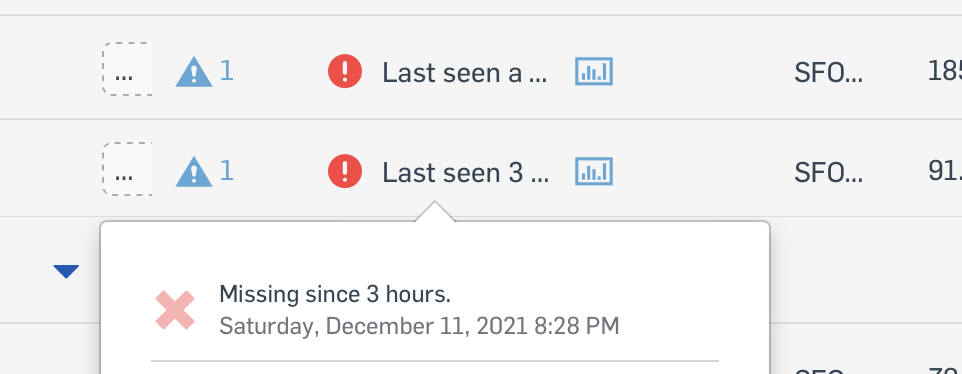Click the pink X icon in the tooltip

(x=175, y=310)
